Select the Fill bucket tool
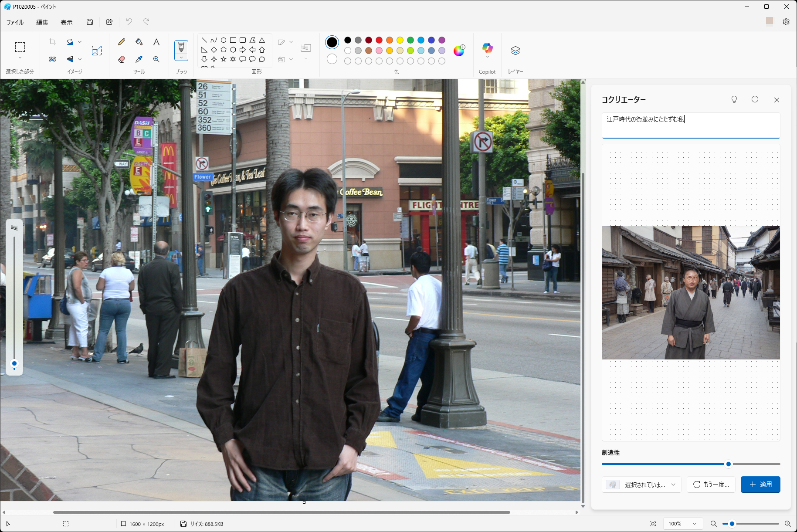The width and height of the screenshot is (797, 532). pos(139,42)
